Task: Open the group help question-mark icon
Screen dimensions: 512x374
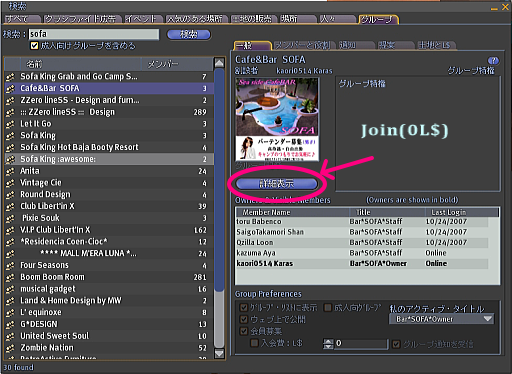Action: pos(493,60)
